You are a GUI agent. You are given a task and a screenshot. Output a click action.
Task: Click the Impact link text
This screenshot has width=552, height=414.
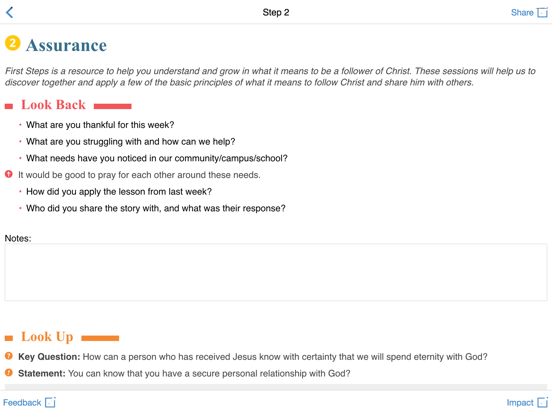tap(520, 402)
